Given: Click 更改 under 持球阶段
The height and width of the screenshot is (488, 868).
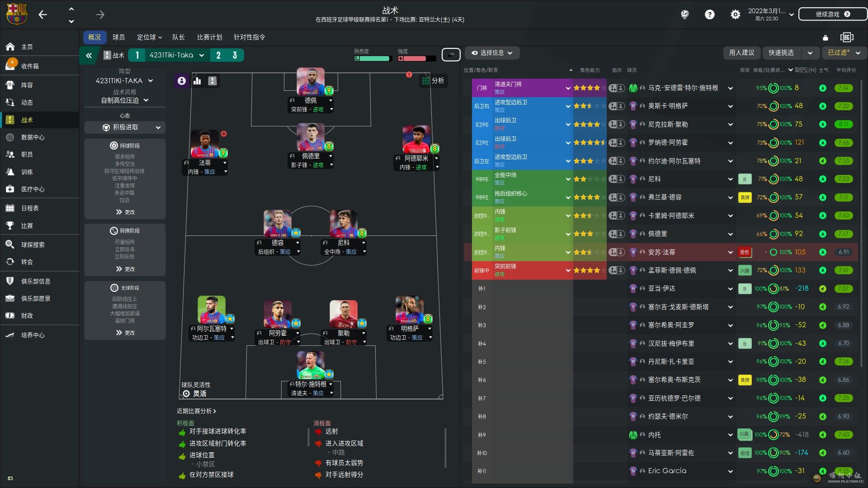Looking at the screenshot, I should pyautogui.click(x=125, y=212).
